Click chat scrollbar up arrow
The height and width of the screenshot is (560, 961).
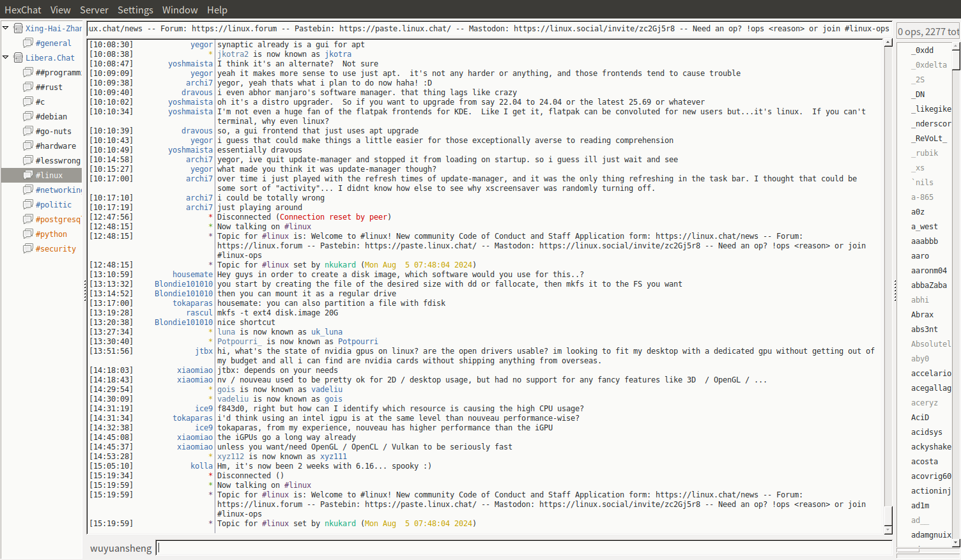click(888, 43)
